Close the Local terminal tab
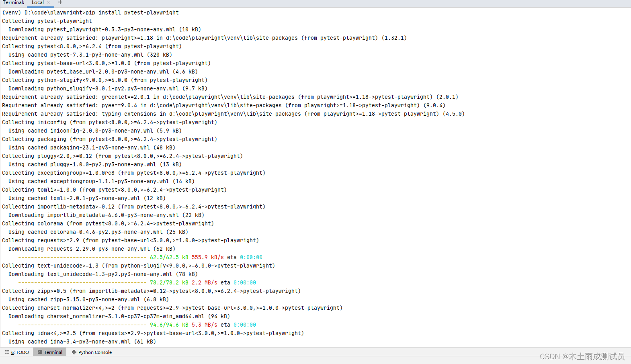 pos(48,2)
